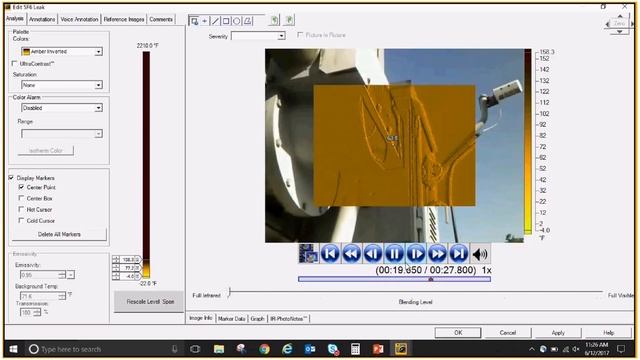This screenshot has height=360, width=640.
Task: Click the Blending Level slider handle
Action: click(x=230, y=292)
